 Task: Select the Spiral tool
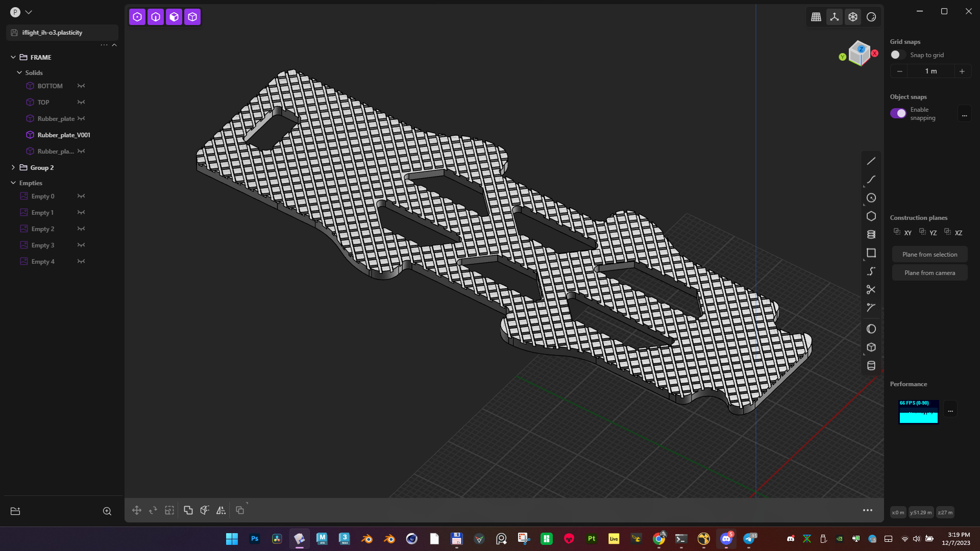pyautogui.click(x=871, y=235)
